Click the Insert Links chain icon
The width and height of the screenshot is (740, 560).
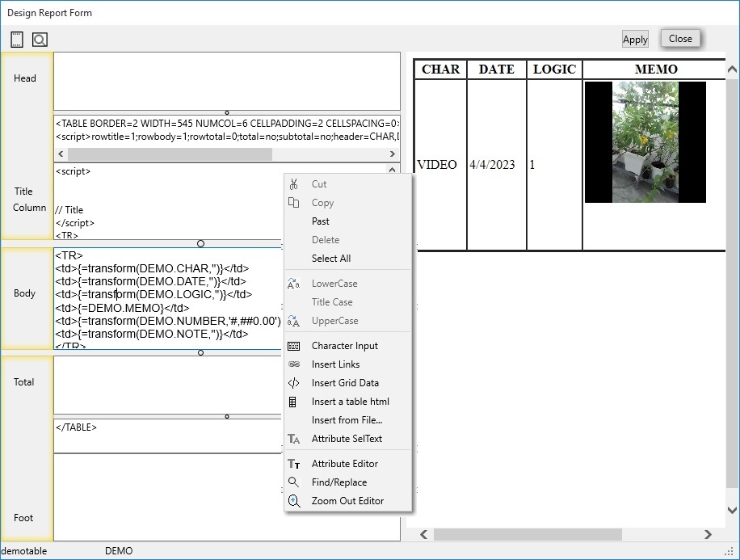[294, 364]
